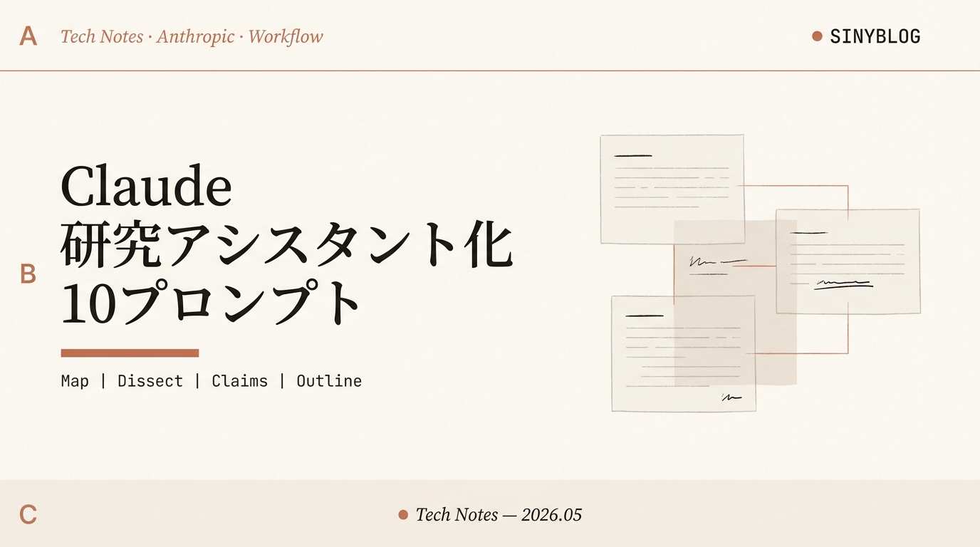Image resolution: width=980 pixels, height=547 pixels.
Task: Click the orange dot beside SINYBLOG
Action: (817, 36)
